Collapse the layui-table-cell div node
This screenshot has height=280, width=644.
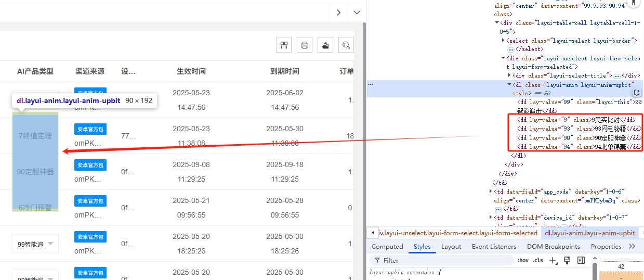497,23
